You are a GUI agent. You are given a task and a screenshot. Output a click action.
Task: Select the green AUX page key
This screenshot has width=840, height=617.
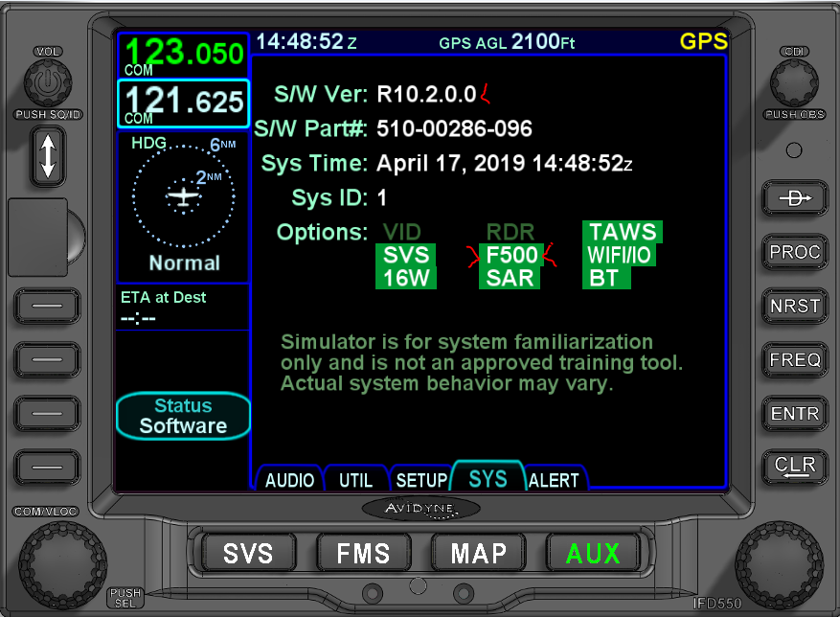click(593, 553)
